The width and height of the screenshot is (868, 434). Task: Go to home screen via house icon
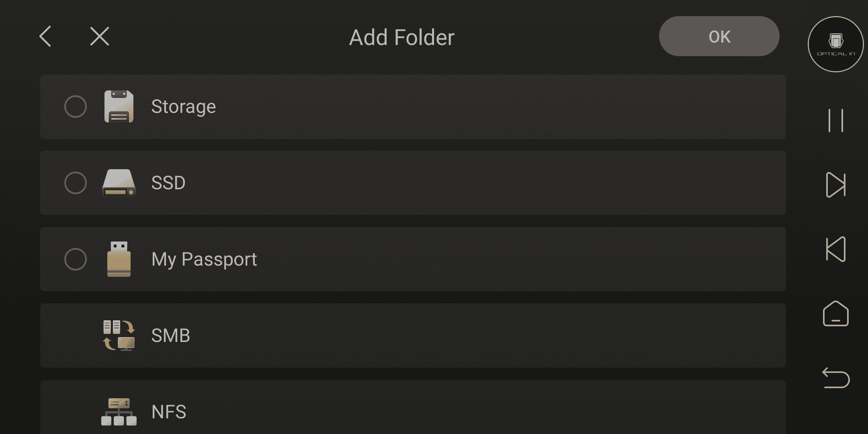point(836,313)
